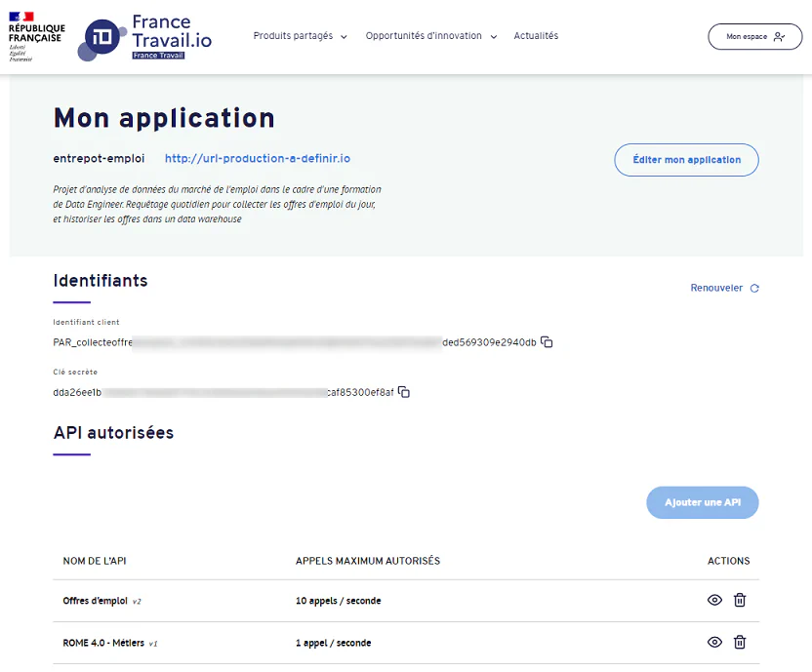Expand the Produits partagés menu
812x672 pixels.
click(x=300, y=36)
